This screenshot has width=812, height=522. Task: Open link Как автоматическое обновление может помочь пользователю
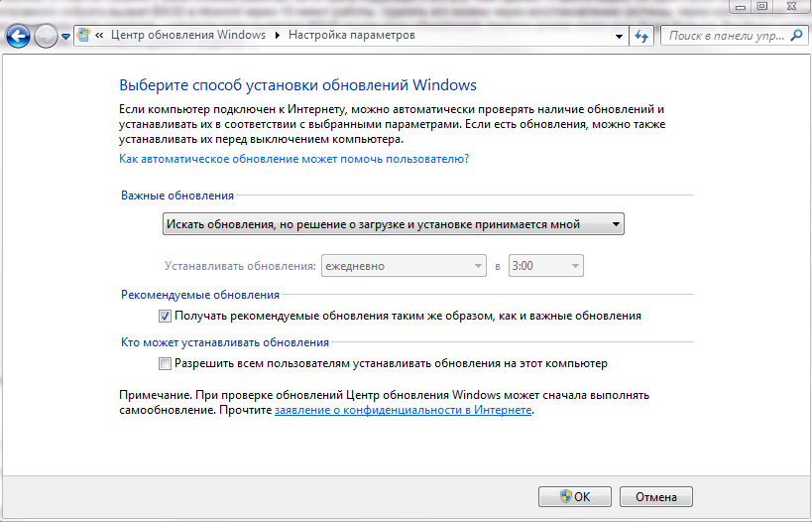(x=293, y=159)
